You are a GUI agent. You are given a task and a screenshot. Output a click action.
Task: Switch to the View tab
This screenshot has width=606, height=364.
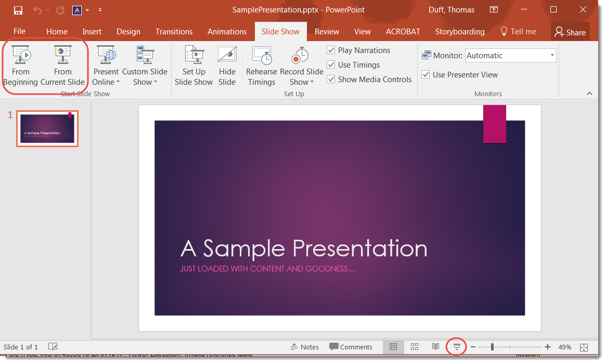(x=362, y=32)
